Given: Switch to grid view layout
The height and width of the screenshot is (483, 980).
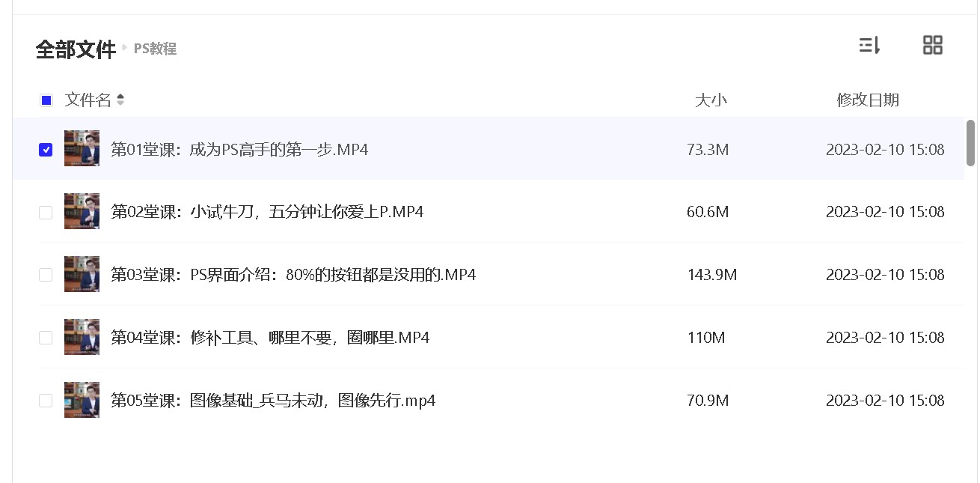Looking at the screenshot, I should (932, 45).
